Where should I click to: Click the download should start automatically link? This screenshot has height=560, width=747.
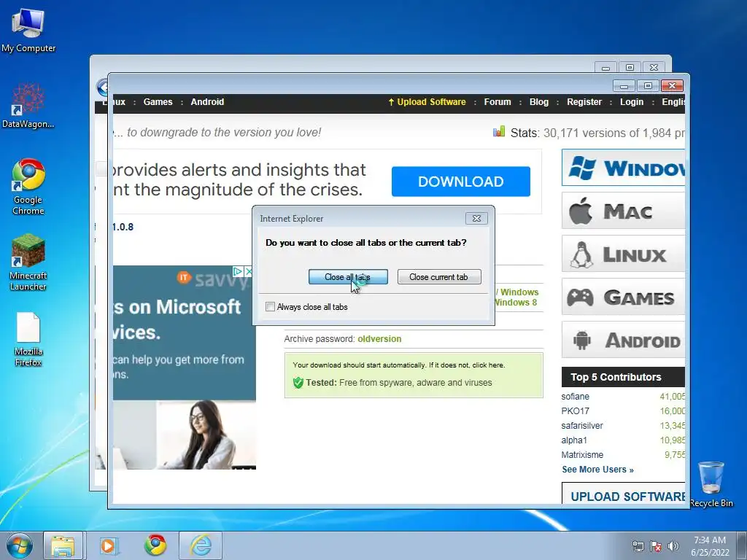pos(399,365)
